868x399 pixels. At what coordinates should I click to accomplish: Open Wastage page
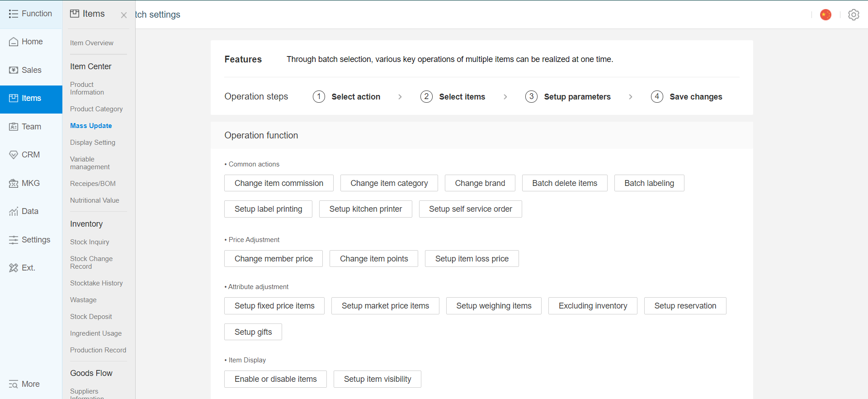[x=83, y=300]
